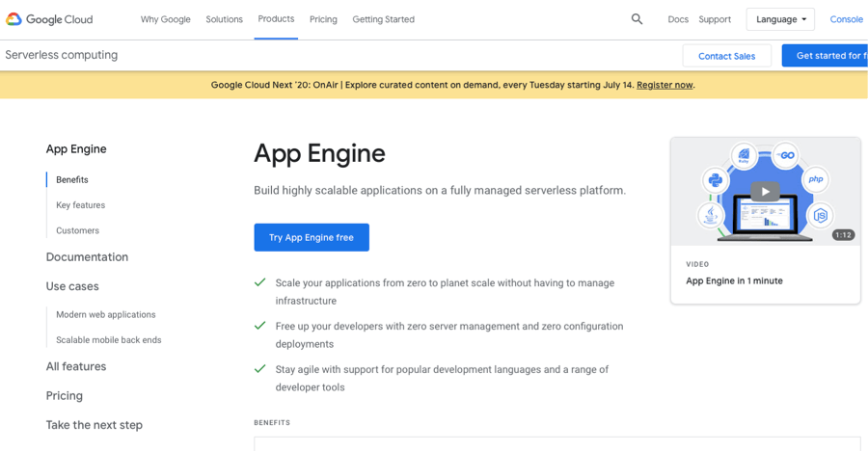The width and height of the screenshot is (868, 452).
Task: Select Key features in sidebar
Action: 80,205
